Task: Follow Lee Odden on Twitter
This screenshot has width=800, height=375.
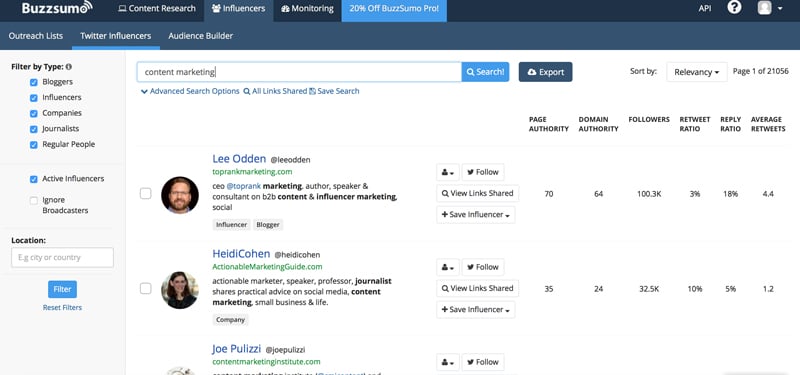Action: [x=483, y=172]
